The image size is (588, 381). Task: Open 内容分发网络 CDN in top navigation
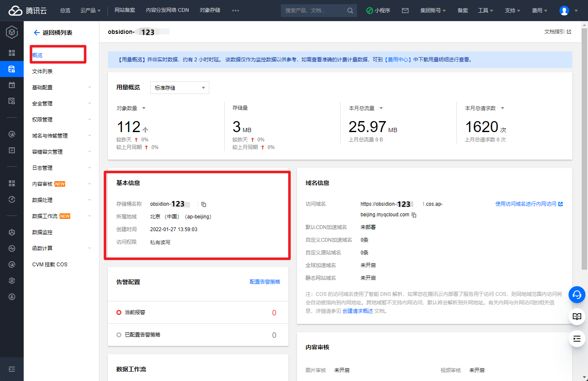tap(168, 10)
